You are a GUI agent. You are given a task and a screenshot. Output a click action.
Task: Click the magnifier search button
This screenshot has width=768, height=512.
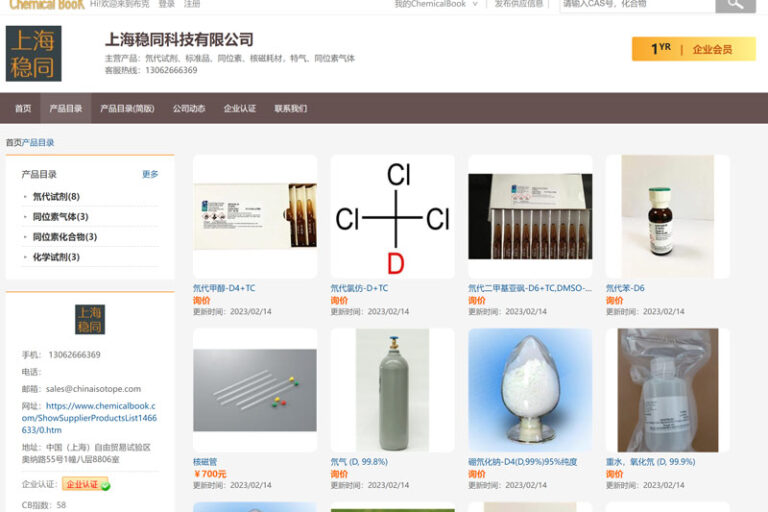coord(735,4)
